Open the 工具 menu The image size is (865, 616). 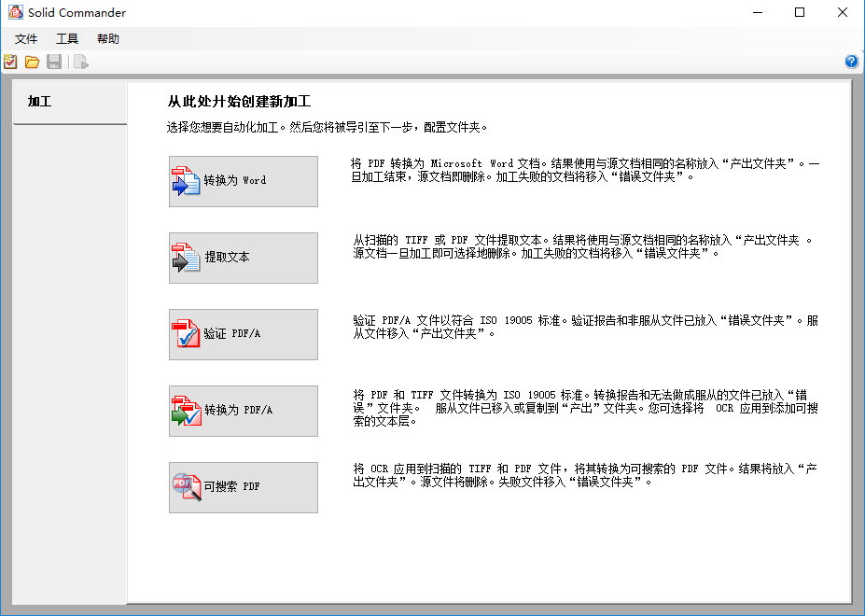pyautogui.click(x=67, y=39)
